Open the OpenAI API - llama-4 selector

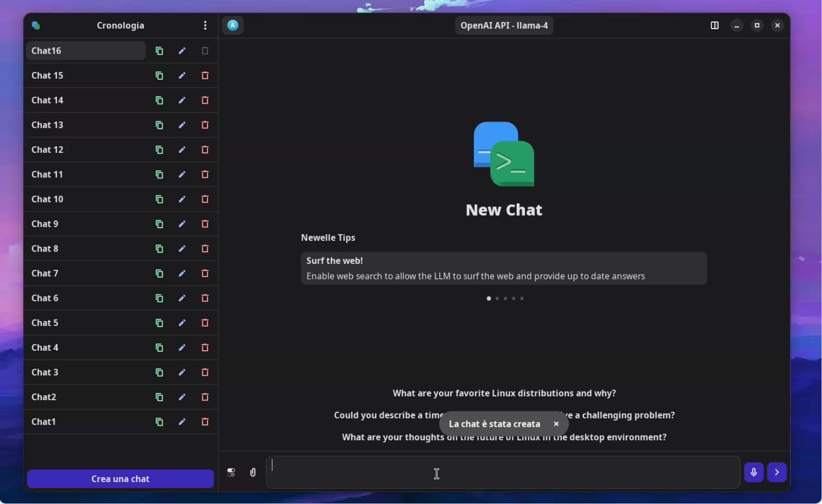504,25
